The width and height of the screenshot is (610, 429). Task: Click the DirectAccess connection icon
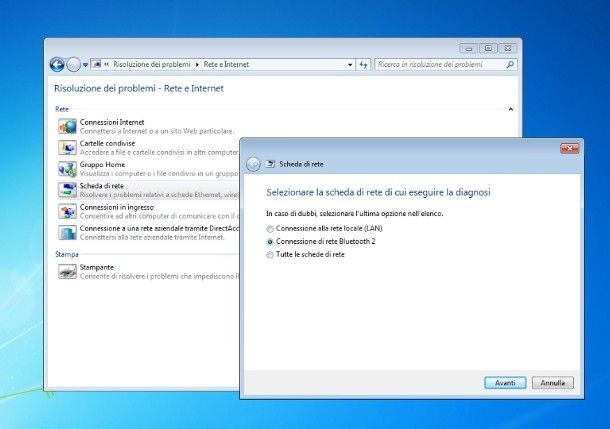click(67, 233)
